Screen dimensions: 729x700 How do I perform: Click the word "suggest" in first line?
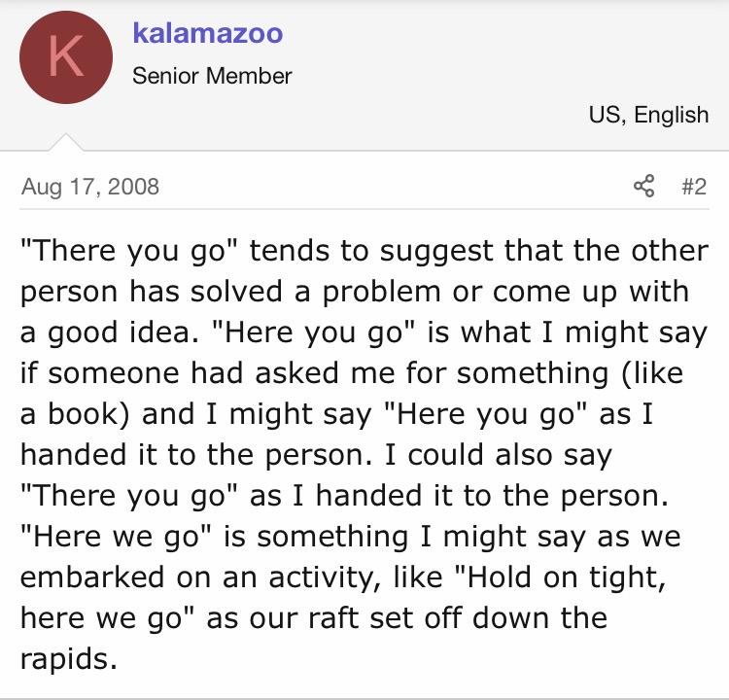[436, 251]
